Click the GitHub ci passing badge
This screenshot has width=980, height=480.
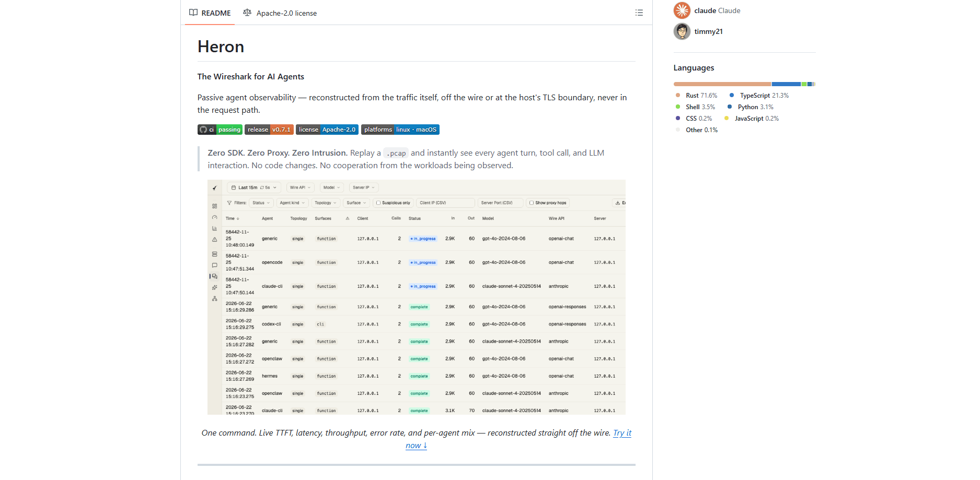point(220,130)
